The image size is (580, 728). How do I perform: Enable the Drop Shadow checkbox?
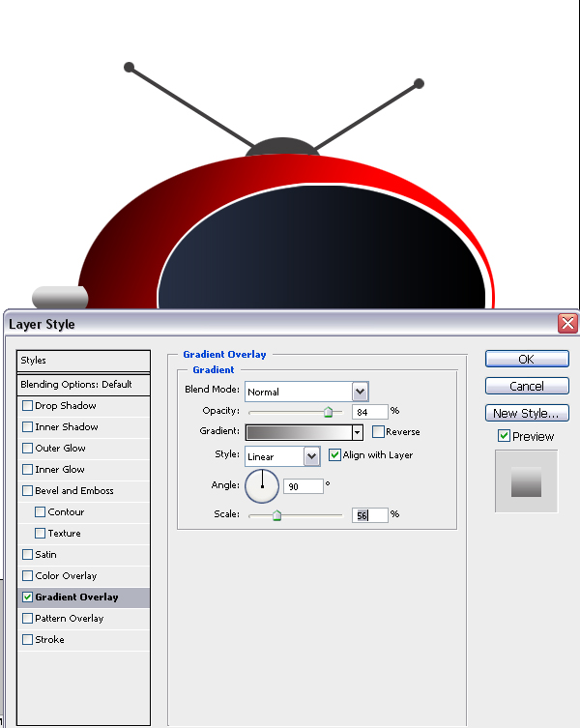tap(27, 406)
